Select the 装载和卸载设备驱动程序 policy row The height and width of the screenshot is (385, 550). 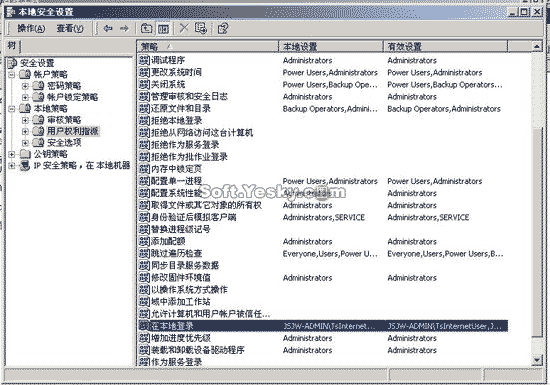(323, 350)
